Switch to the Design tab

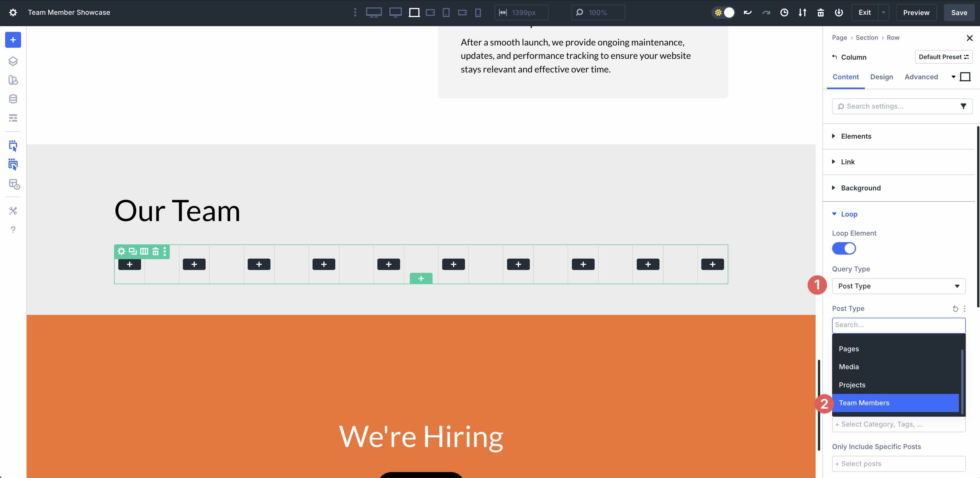click(882, 77)
